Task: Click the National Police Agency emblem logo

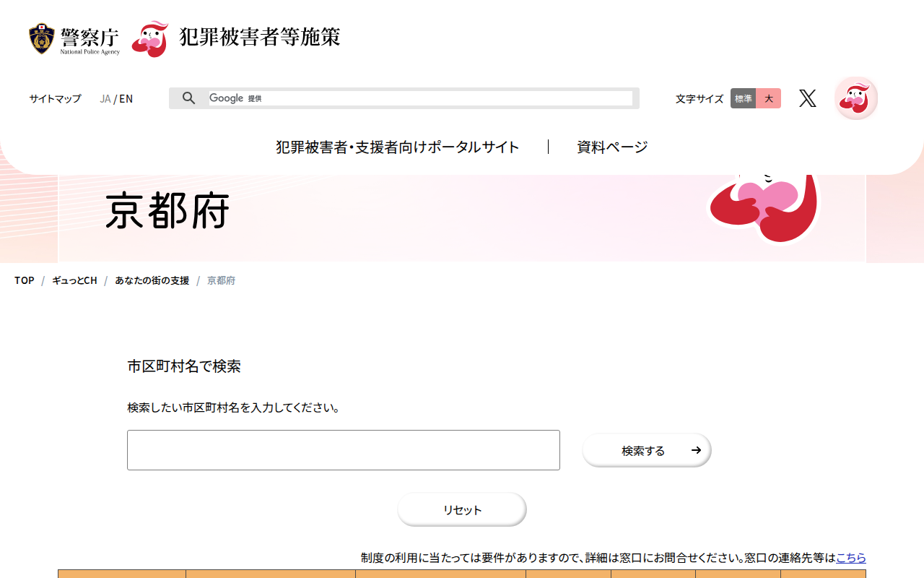Action: [x=42, y=39]
